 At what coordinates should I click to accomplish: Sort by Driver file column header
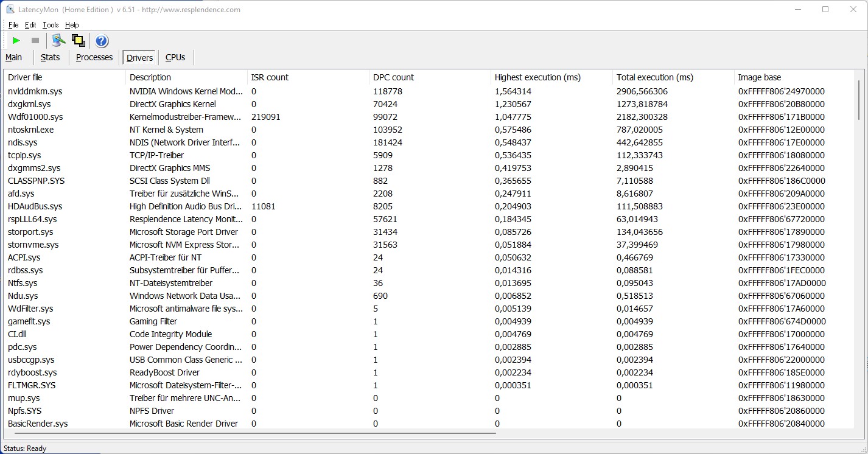65,77
